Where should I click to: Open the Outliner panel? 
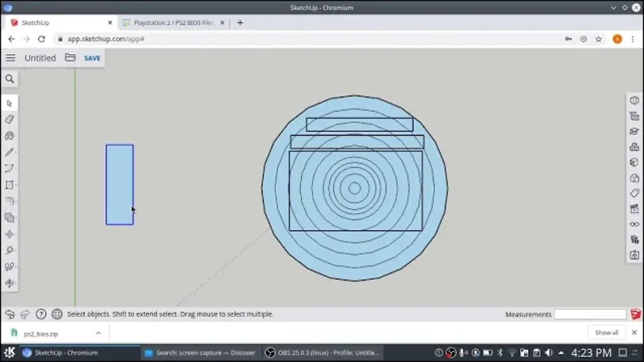coord(634,116)
